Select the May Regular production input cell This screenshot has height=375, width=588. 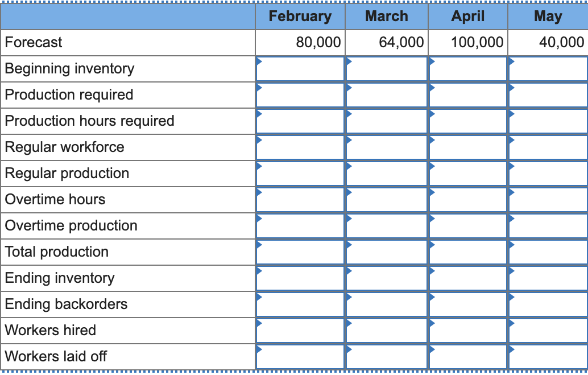click(x=547, y=174)
